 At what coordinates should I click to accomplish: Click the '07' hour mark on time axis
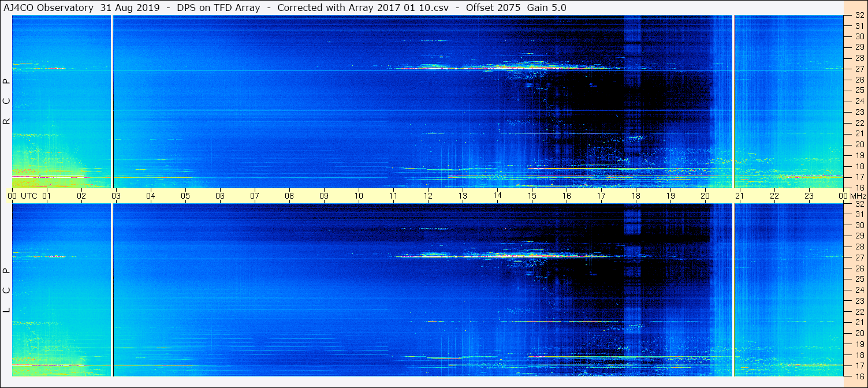(255, 196)
